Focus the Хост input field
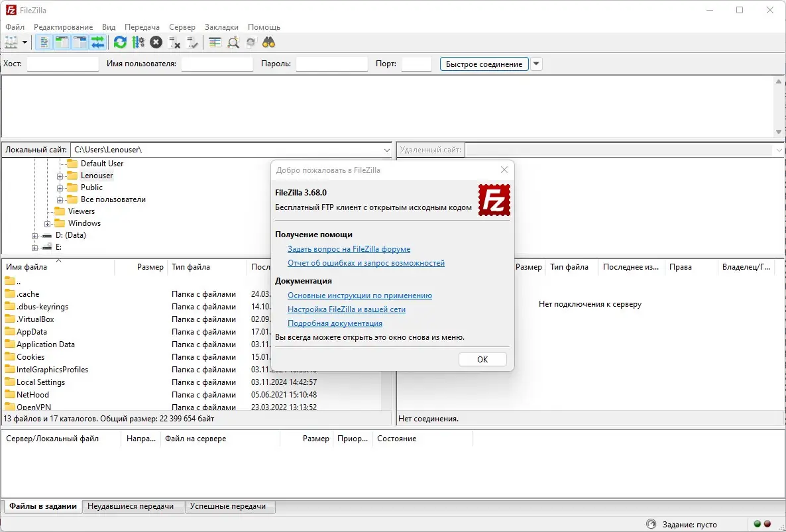This screenshot has width=786, height=532. click(63, 64)
